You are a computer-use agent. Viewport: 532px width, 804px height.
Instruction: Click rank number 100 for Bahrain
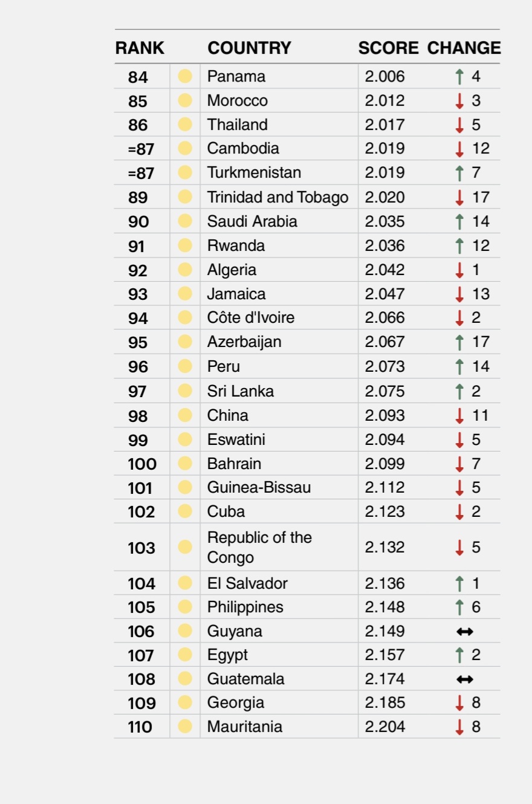click(x=142, y=464)
